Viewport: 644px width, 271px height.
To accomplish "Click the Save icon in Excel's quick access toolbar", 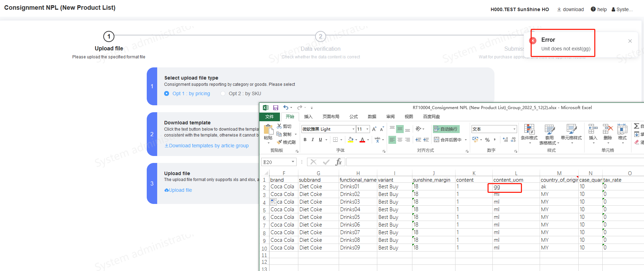I will pyautogui.click(x=276, y=108).
